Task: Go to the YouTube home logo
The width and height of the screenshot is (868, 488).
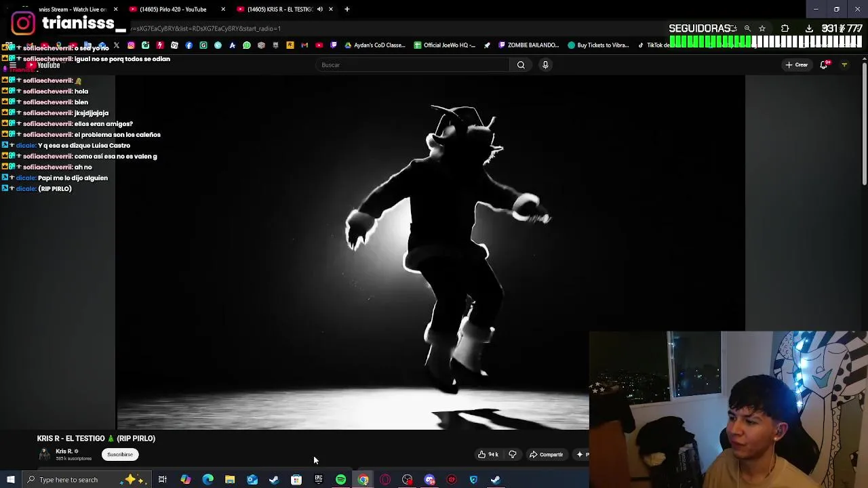Action: click(44, 66)
